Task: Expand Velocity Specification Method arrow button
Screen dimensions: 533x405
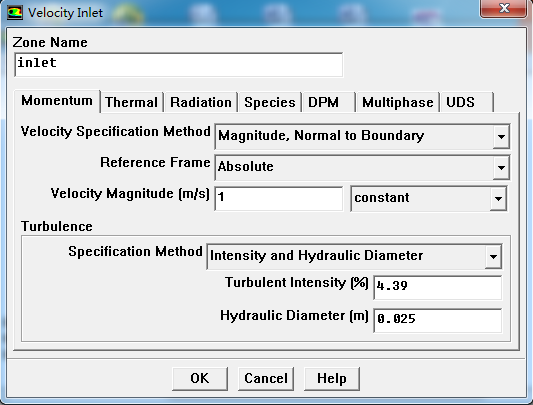Action: click(501, 137)
